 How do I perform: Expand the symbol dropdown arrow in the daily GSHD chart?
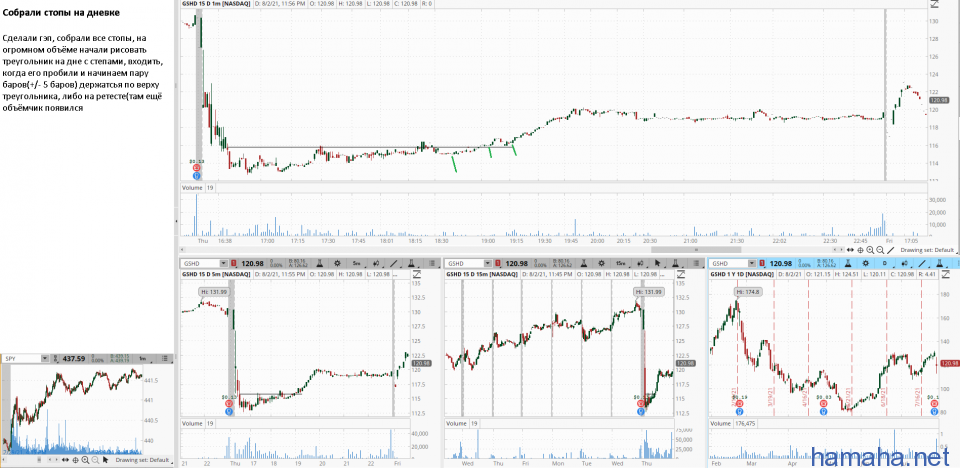752,263
